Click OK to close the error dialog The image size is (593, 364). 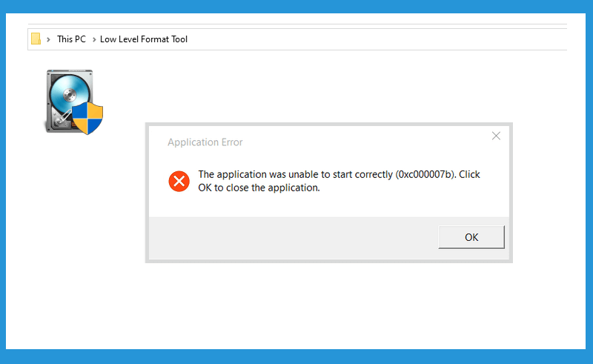(471, 237)
